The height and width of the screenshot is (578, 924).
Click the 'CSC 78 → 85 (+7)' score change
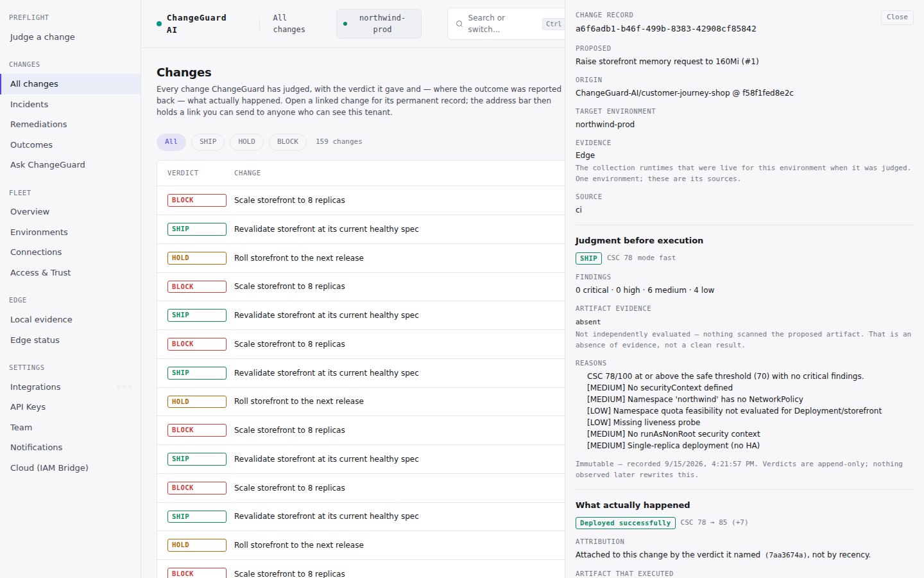tap(714, 523)
